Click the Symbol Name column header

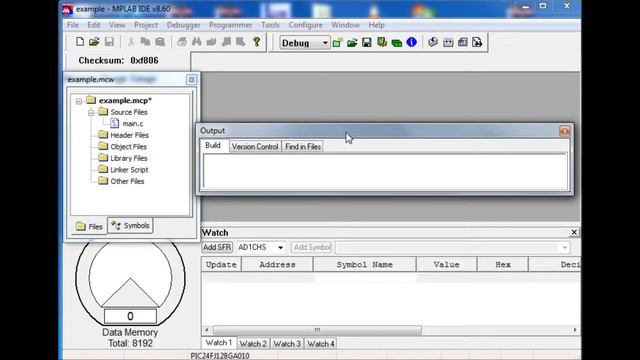[x=364, y=264]
